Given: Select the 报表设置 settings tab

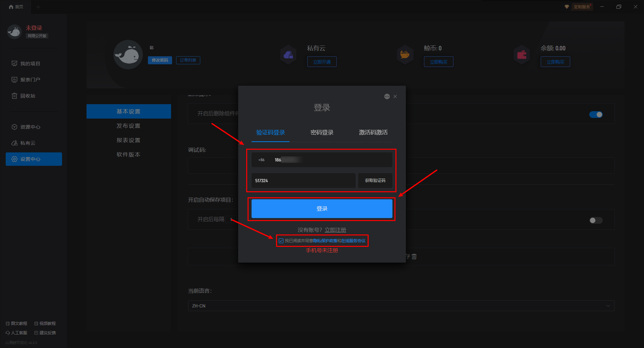Looking at the screenshot, I should tap(129, 140).
